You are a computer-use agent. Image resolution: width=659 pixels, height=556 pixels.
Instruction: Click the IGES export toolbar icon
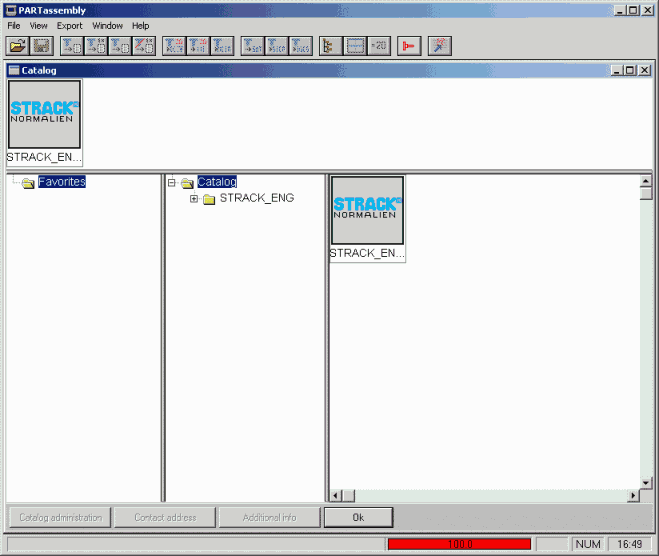pos(301,46)
